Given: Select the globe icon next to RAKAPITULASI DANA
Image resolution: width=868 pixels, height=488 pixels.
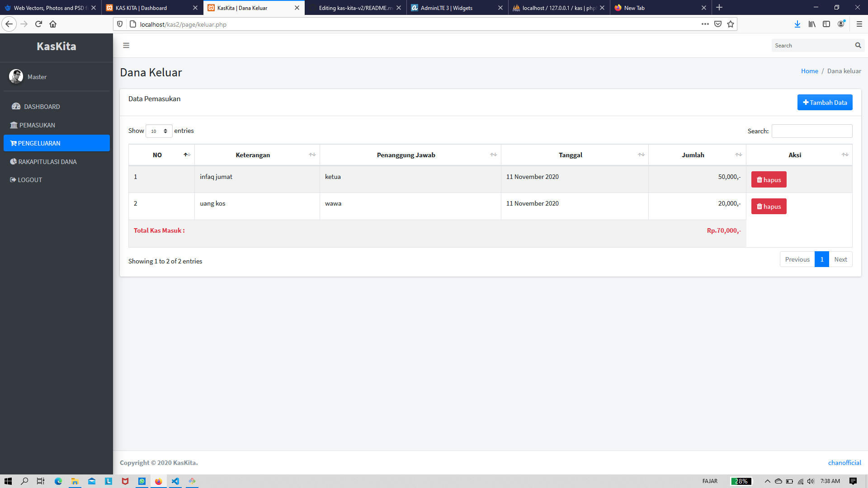Looking at the screenshot, I should pyautogui.click(x=13, y=161).
